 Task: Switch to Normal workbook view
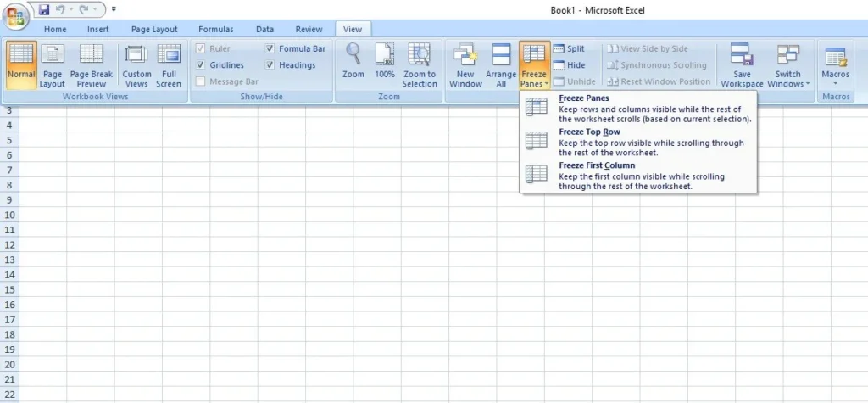(21, 65)
